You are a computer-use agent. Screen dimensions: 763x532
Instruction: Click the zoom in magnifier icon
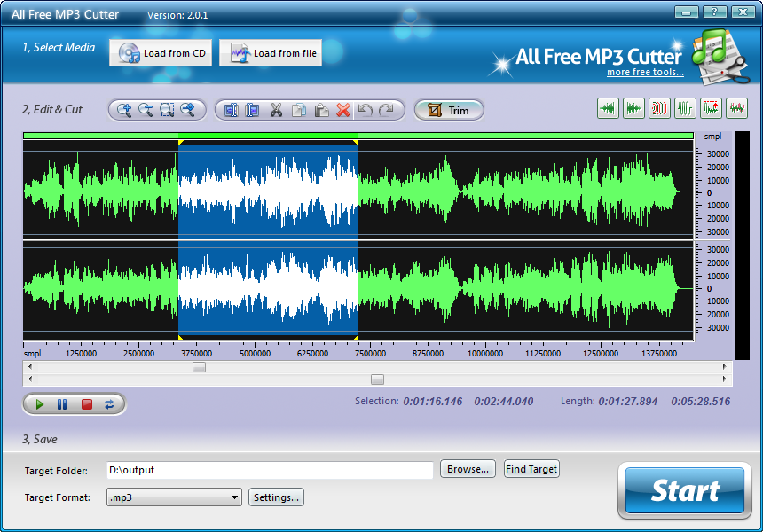tap(124, 110)
